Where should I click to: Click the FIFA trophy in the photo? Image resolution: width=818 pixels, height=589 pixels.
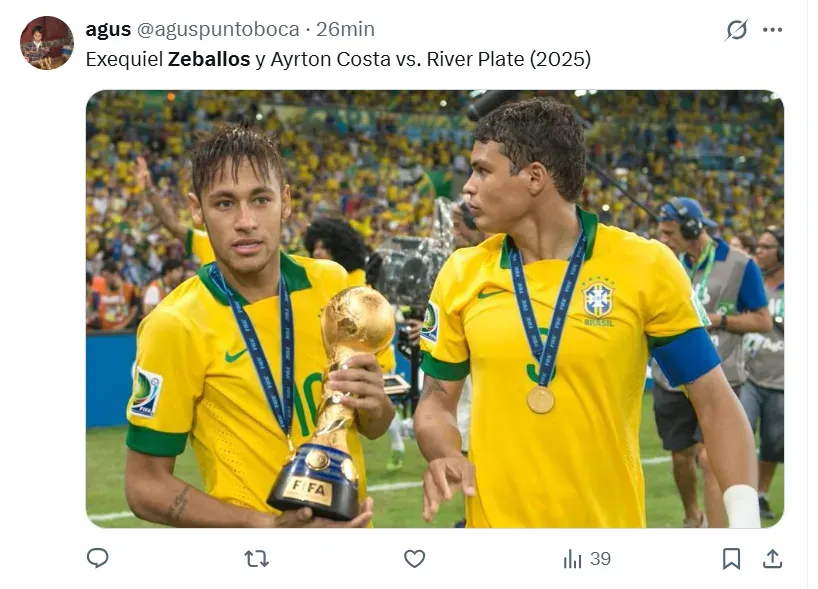[337, 400]
